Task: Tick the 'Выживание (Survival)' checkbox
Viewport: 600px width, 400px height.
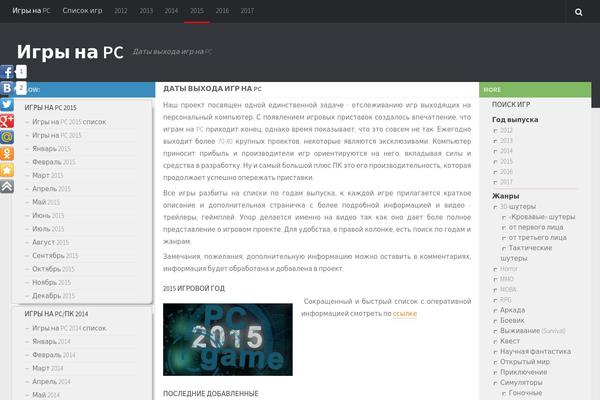Action: [x=495, y=331]
